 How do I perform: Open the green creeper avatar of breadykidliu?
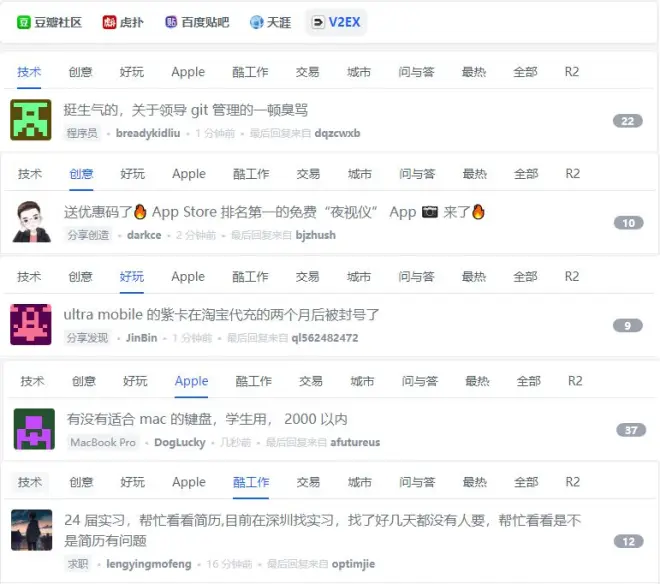31,120
